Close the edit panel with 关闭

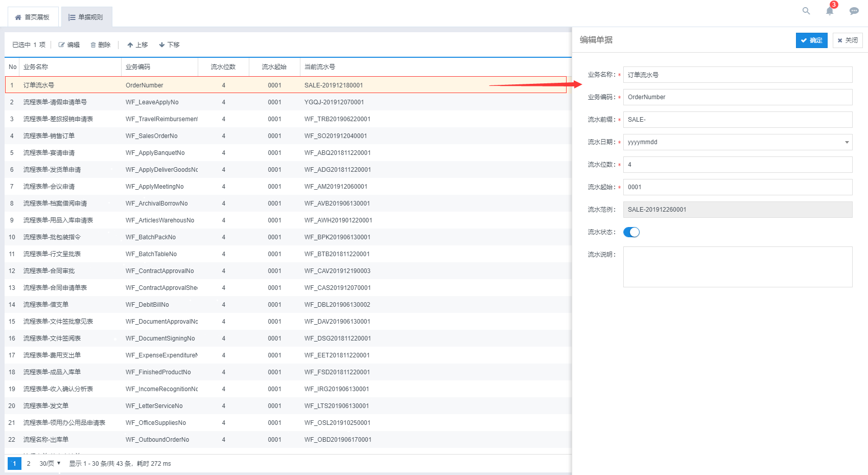(848, 40)
